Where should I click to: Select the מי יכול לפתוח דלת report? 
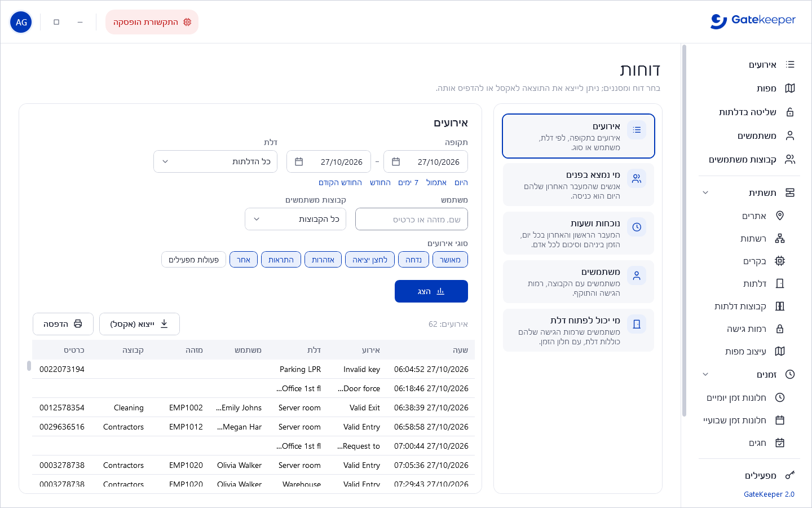click(579, 330)
